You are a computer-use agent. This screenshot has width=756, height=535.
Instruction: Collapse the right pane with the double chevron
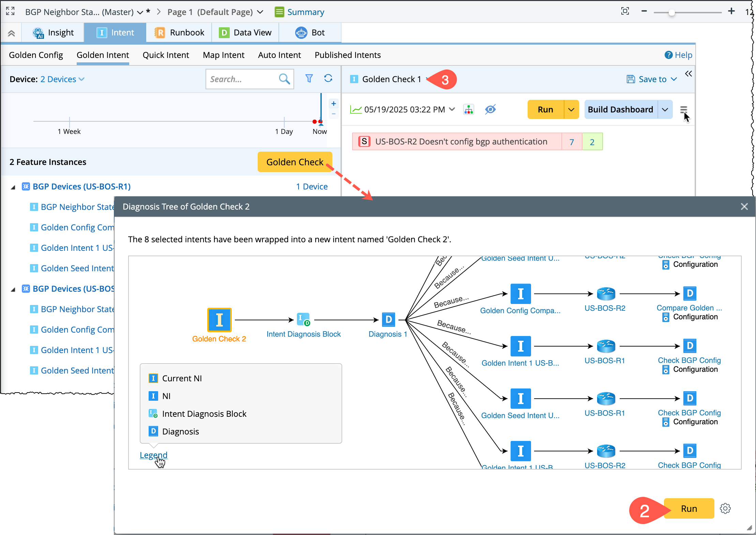tap(689, 74)
